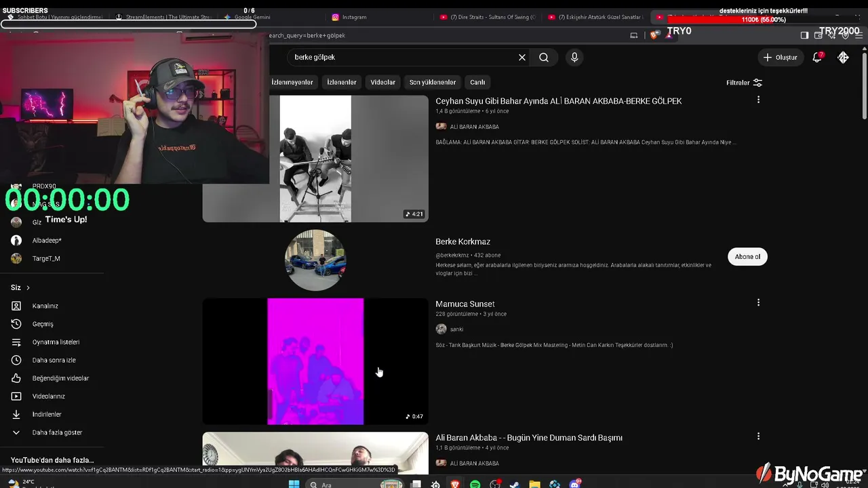
Task: Clear the YouTube search box text
Action: 522,58
